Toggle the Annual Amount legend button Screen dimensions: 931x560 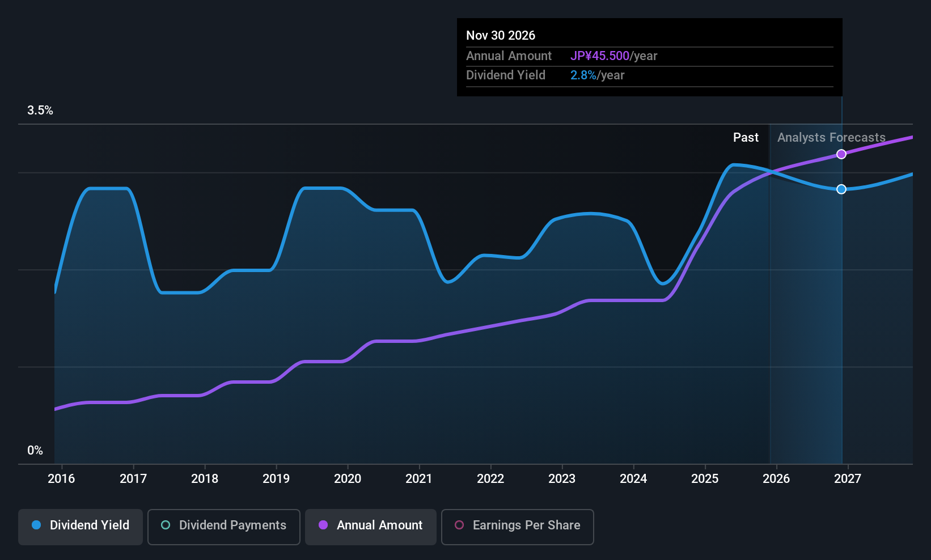[x=370, y=527]
